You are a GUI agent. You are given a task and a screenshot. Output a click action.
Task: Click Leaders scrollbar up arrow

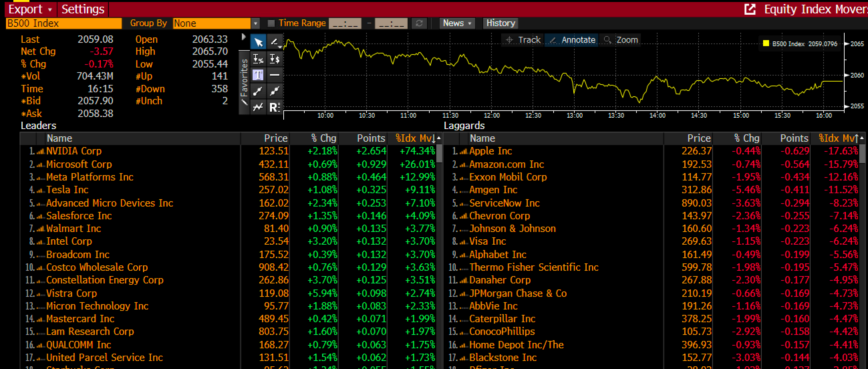click(x=439, y=138)
